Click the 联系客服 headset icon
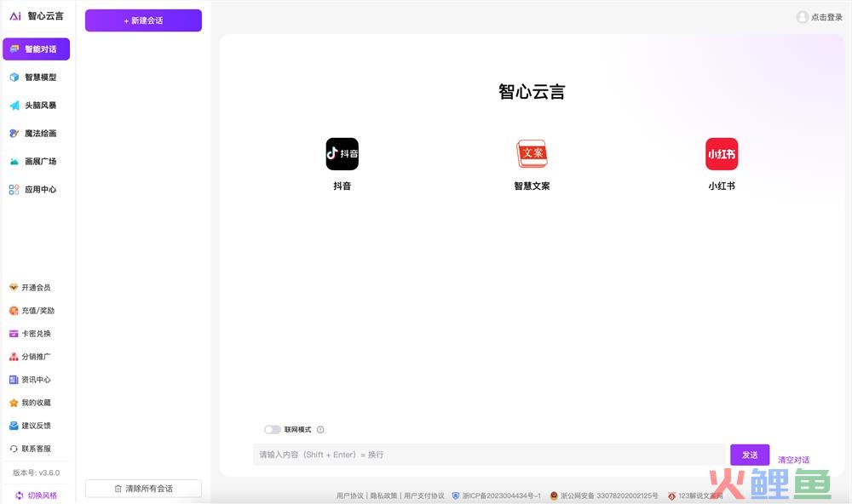Screen dimensions: 852x504 point(14,449)
